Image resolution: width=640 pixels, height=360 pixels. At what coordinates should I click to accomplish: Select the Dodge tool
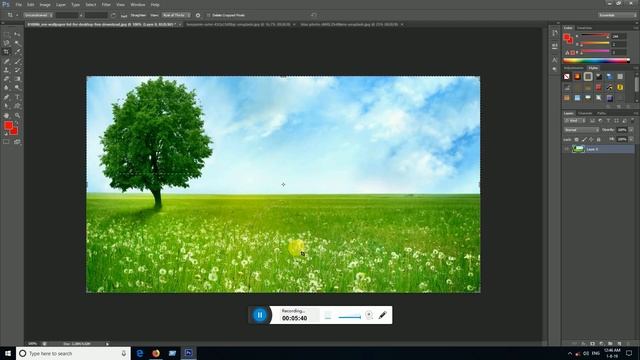[x=17, y=87]
